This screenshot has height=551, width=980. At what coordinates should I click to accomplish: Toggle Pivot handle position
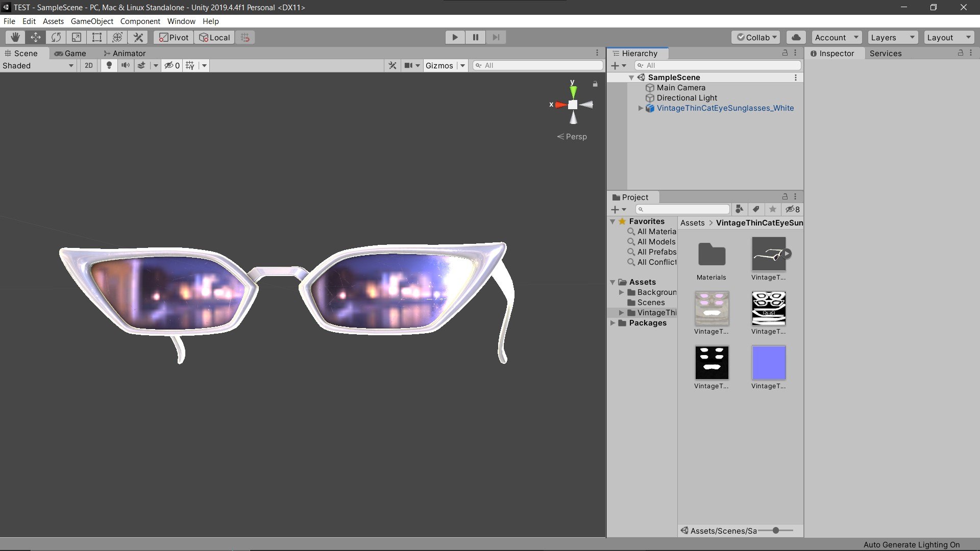pos(174,37)
